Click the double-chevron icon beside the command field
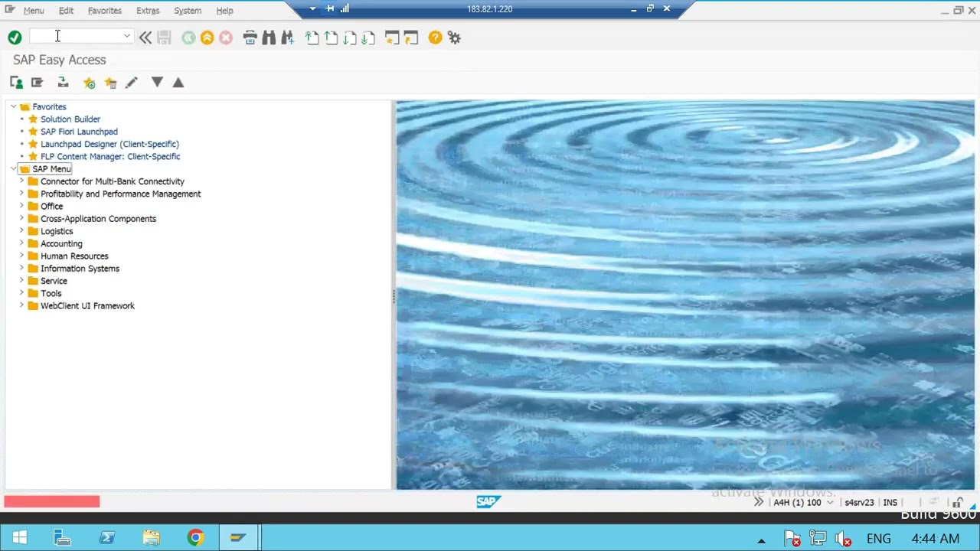The height and width of the screenshot is (551, 980). pyautogui.click(x=145, y=37)
